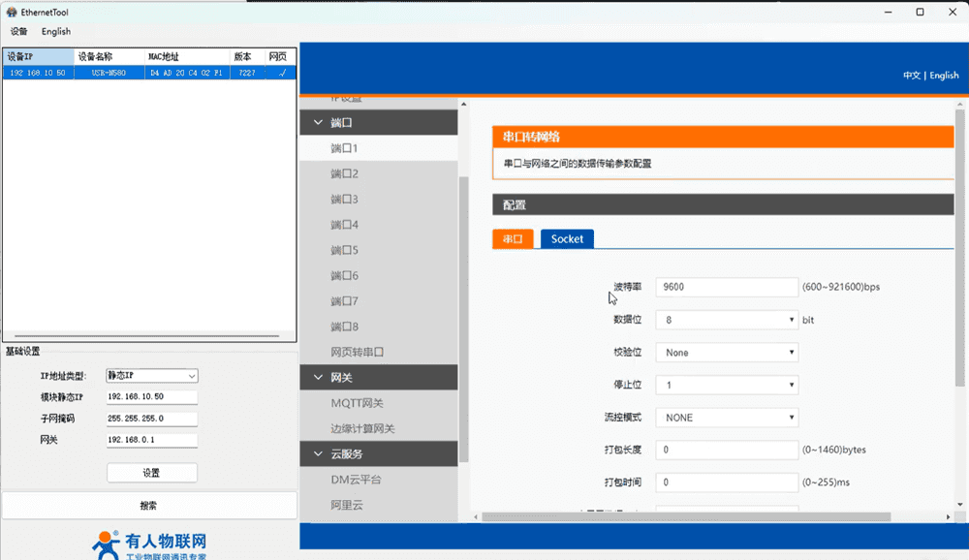Click the EthernetTool app icon in title bar
The image size is (969, 560).
coord(12,12)
